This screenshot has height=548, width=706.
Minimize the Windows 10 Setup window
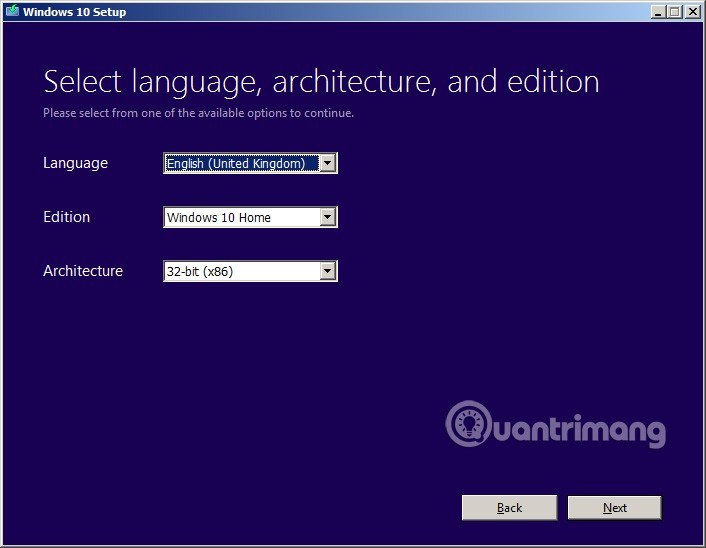pos(658,12)
